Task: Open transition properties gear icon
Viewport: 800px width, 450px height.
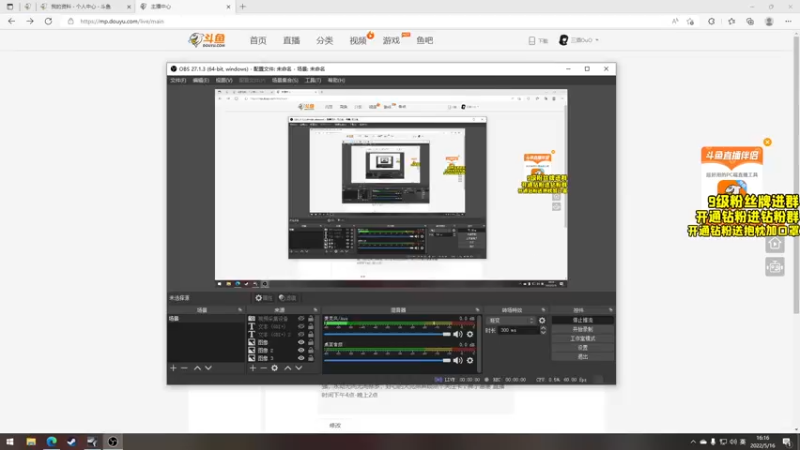Action: point(542,320)
